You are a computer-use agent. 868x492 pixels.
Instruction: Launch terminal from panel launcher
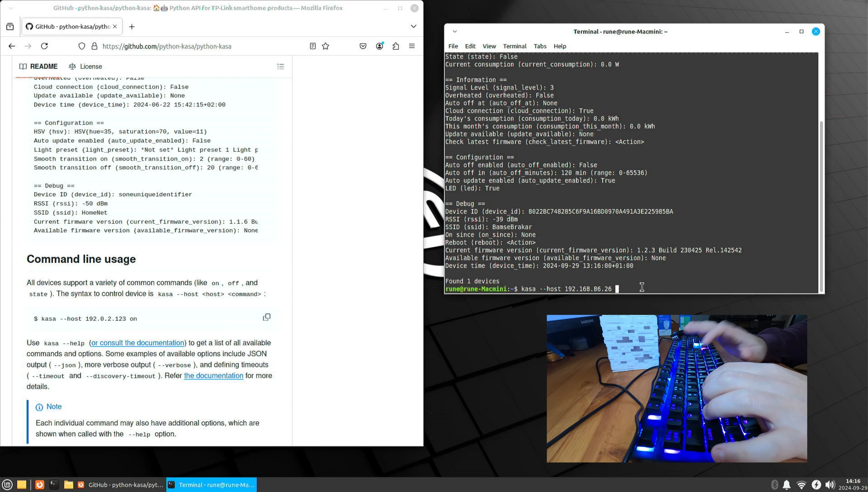click(54, 484)
